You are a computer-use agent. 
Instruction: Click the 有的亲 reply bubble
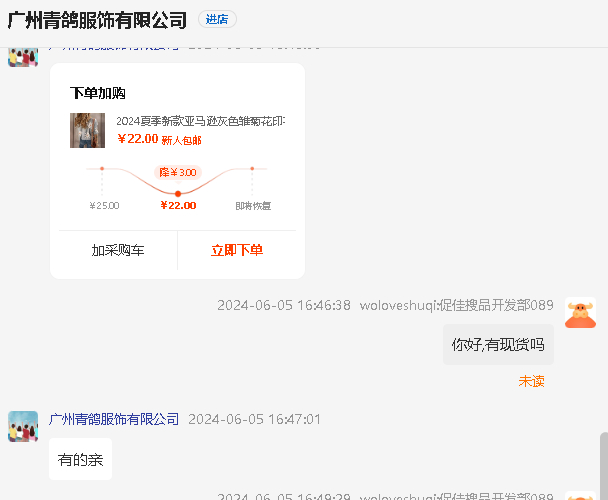[x=80, y=459]
